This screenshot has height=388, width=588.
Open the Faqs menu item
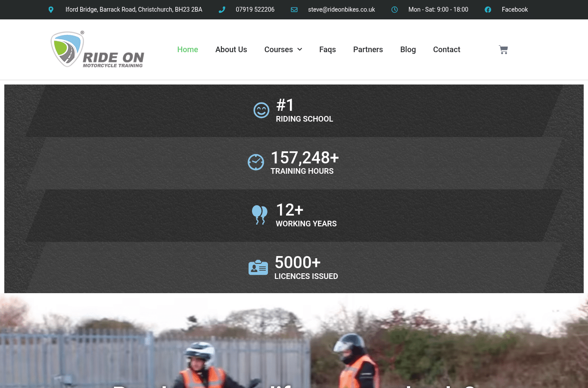click(x=327, y=50)
